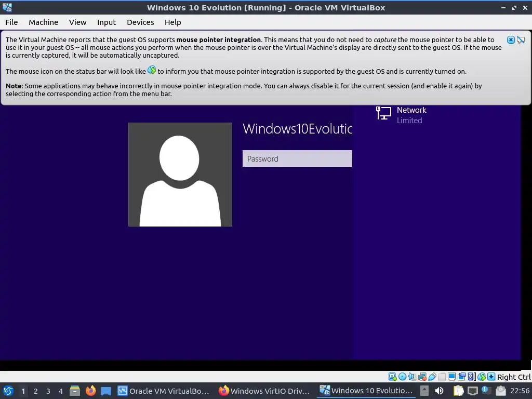Click the recording status bar icon
Image resolution: width=532 pixels, height=399 pixels.
tap(461, 377)
